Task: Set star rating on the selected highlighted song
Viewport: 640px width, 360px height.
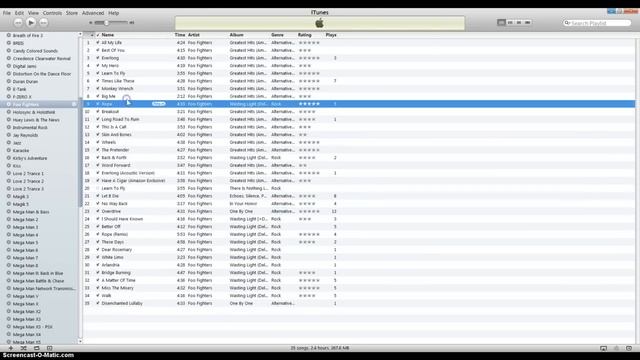Action: [x=309, y=104]
